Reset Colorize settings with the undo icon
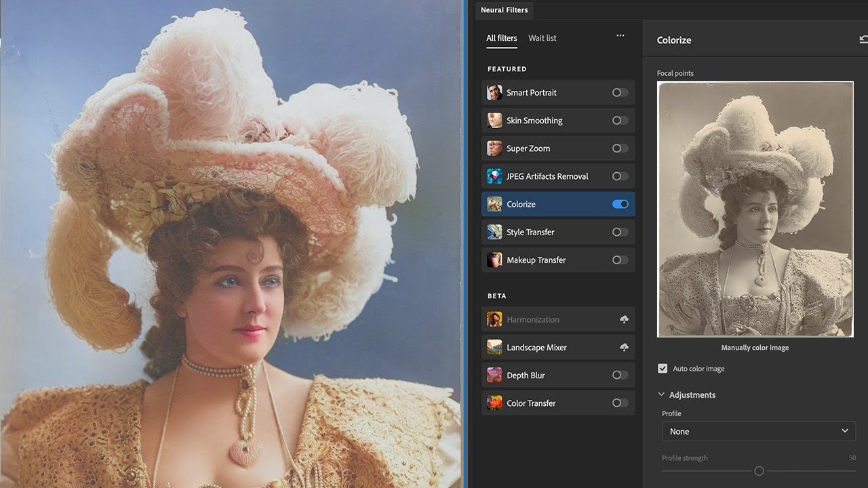 pos(863,40)
